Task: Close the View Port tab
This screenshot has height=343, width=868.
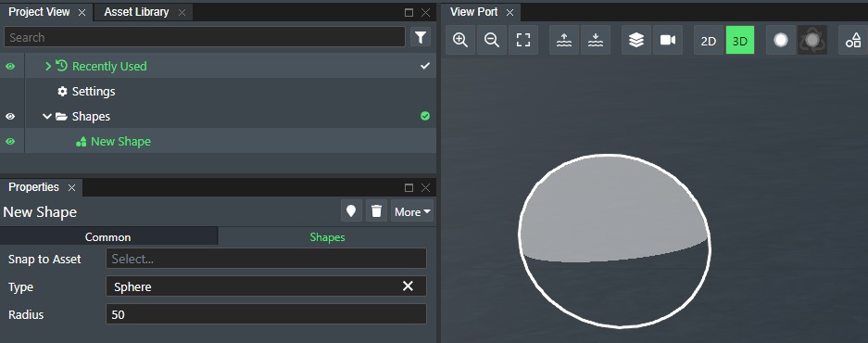Action: pyautogui.click(x=509, y=13)
